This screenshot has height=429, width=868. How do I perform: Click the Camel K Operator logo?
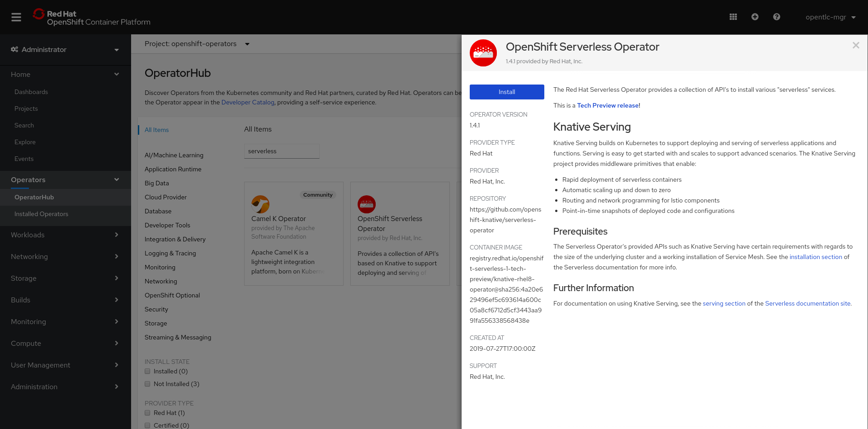[x=260, y=204]
